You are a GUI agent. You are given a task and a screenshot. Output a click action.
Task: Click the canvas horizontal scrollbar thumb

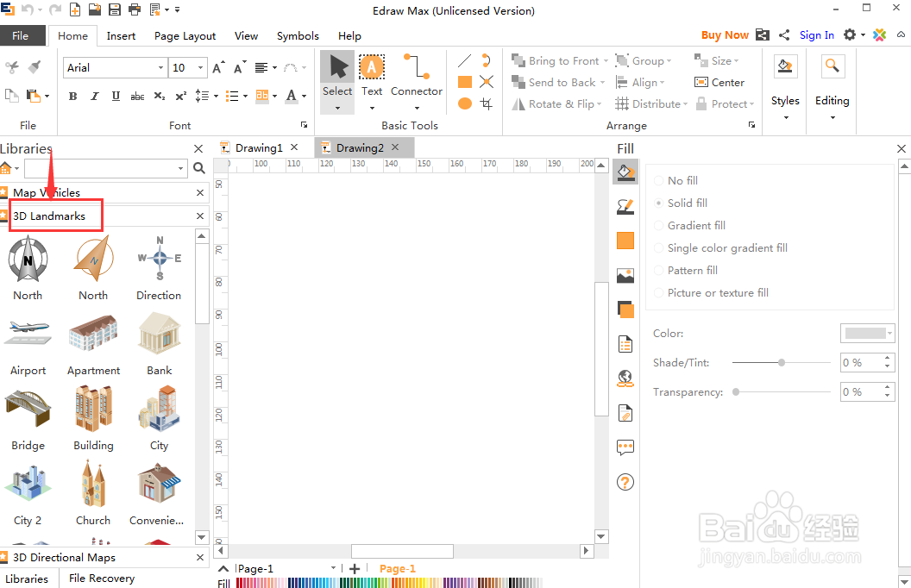[402, 551]
